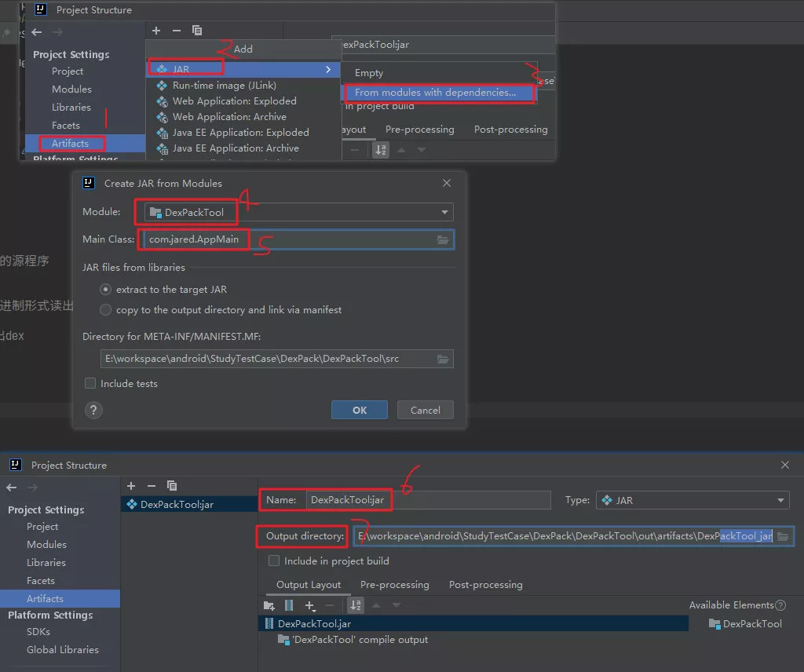Open Global Libraries under Platform Settings
Viewport: 804px width, 672px height.
[63, 650]
